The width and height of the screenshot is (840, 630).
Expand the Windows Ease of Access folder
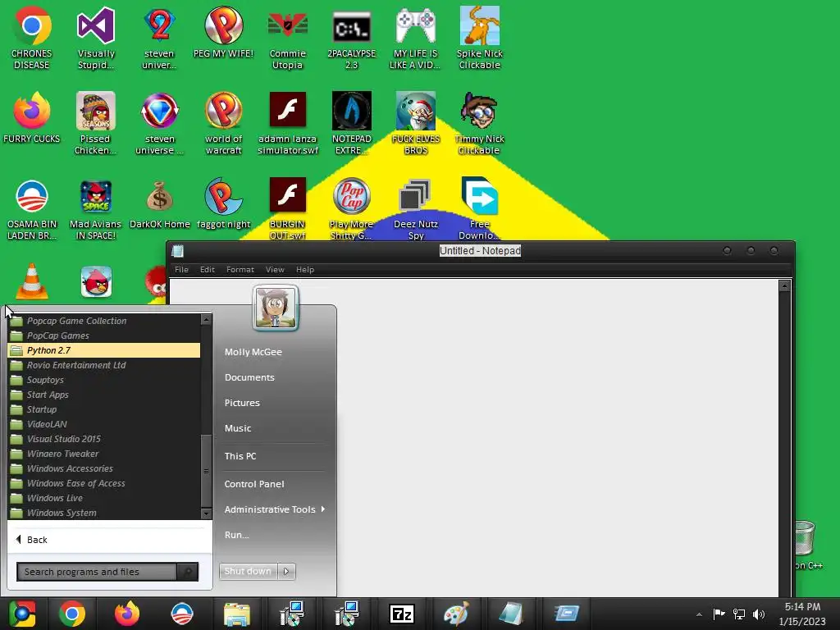pyautogui.click(x=104, y=483)
